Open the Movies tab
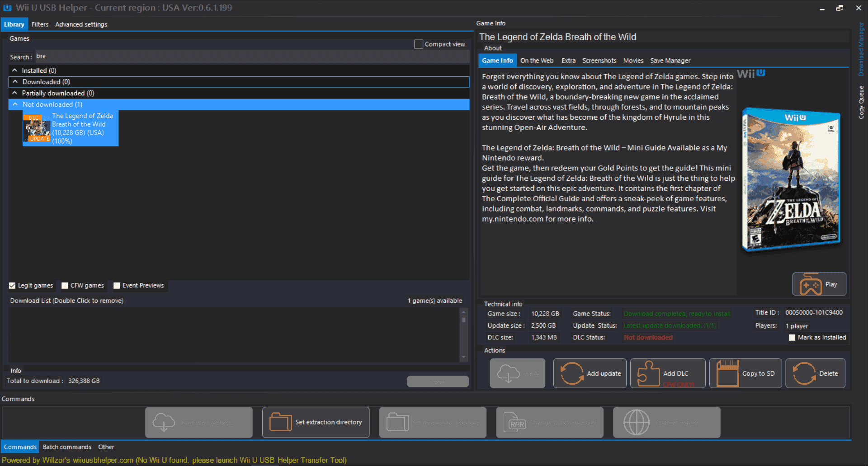The image size is (868, 466). [633, 61]
